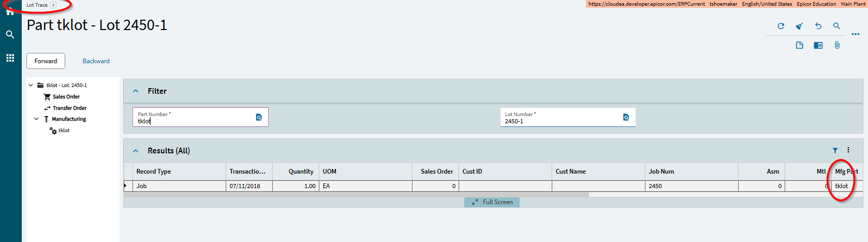The width and height of the screenshot is (868, 242).
Task: Collapse the Results (All) panel chevron
Action: click(x=136, y=151)
